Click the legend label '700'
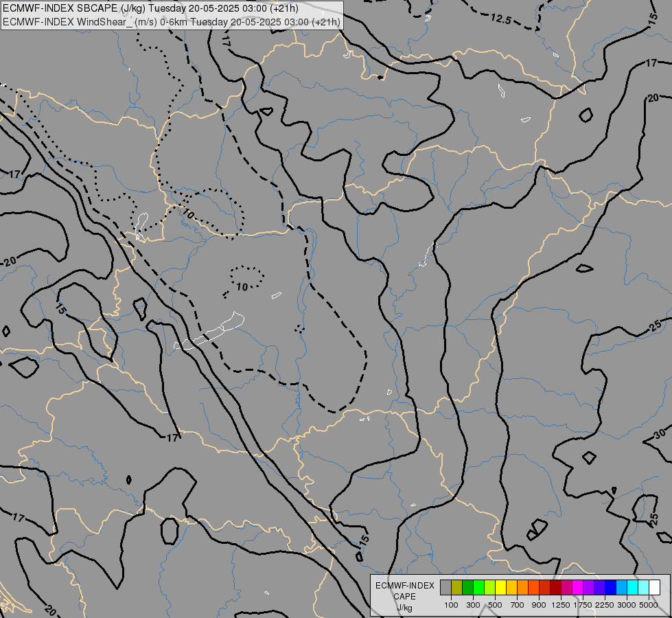Image resolution: width=672 pixels, height=618 pixels. (518, 605)
